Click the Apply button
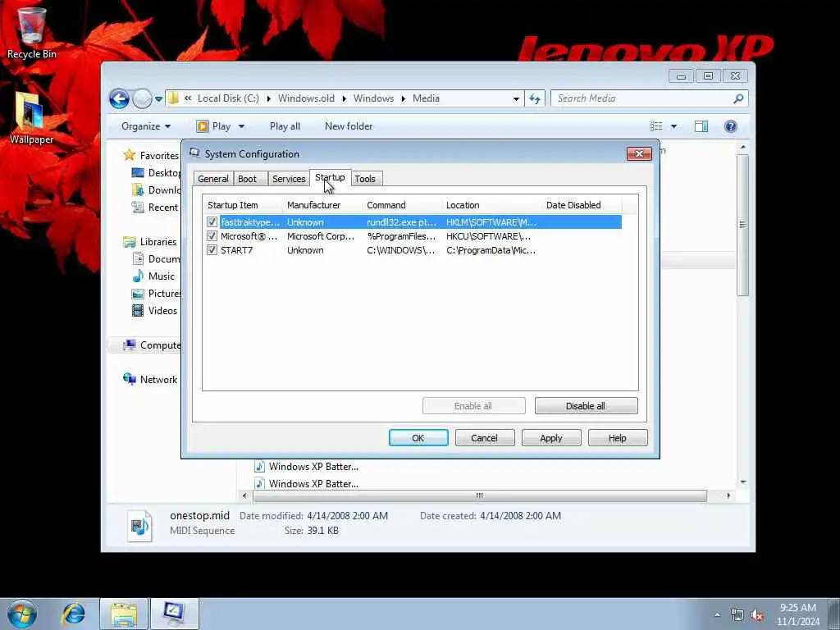This screenshot has height=630, width=840. coord(551,438)
